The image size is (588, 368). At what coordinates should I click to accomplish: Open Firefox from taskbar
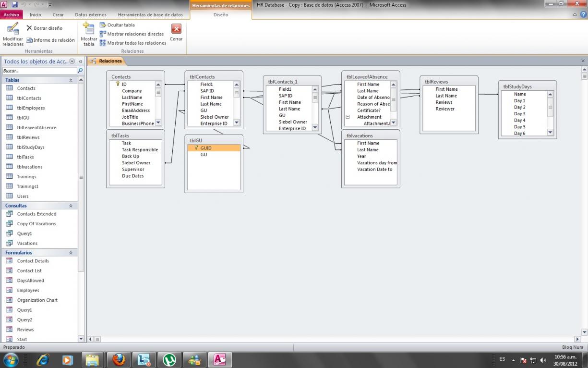pos(118,359)
